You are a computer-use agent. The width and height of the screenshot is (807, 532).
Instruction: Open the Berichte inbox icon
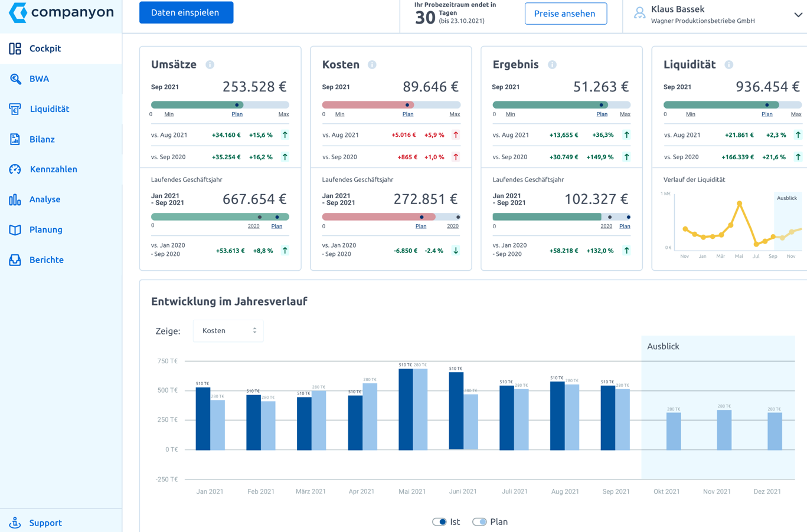coord(15,260)
